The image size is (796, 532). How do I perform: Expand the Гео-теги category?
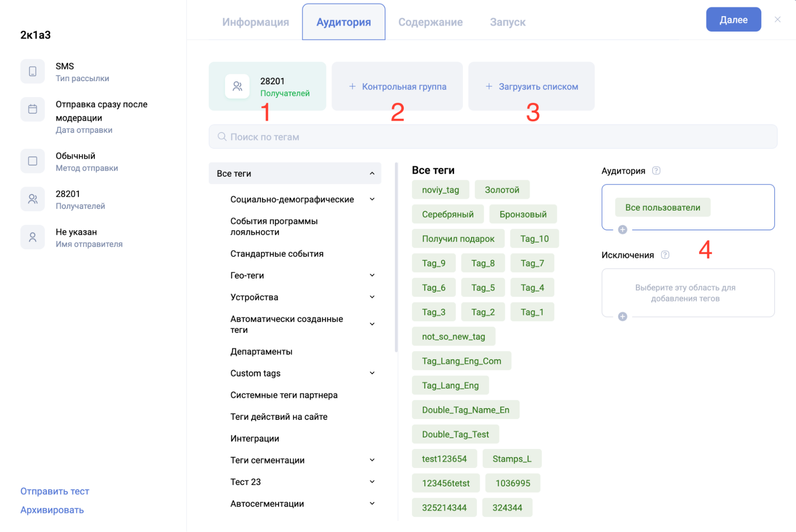click(x=372, y=275)
